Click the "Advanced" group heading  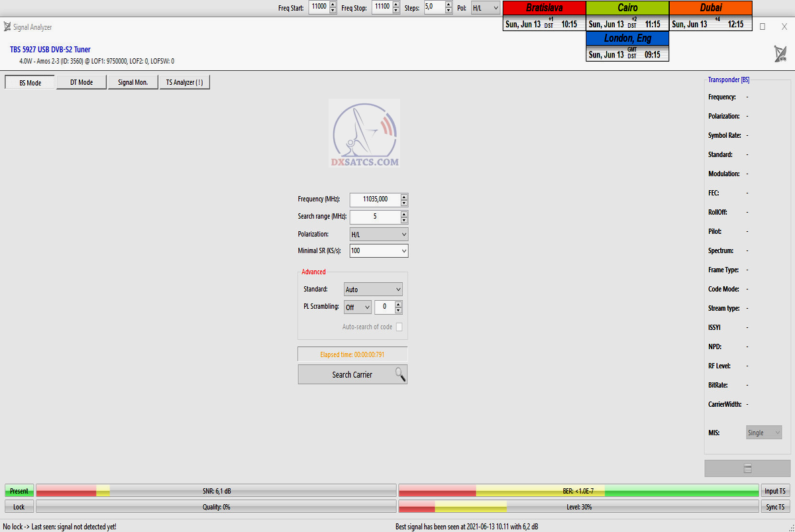(313, 272)
